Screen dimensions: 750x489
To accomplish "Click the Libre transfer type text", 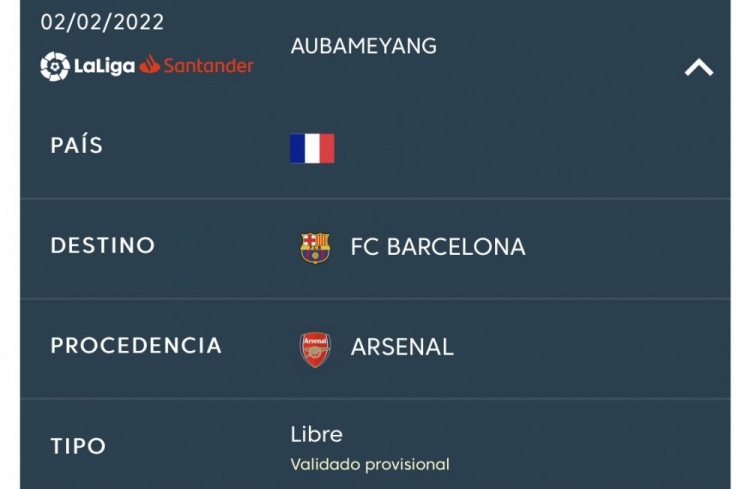I will pyautogui.click(x=317, y=434).
